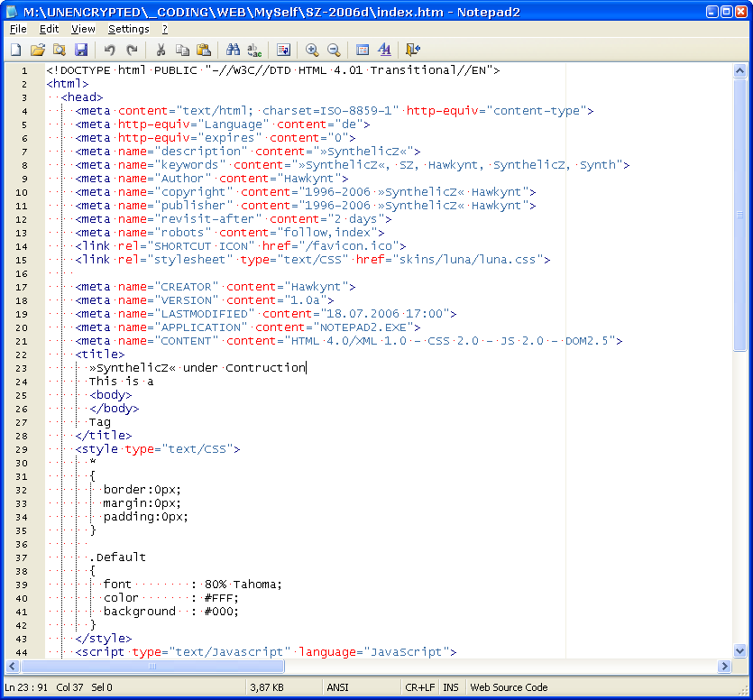Viewport: 753px width, 700px height.
Task: Click the Exit toolbar icon
Action: 412,50
